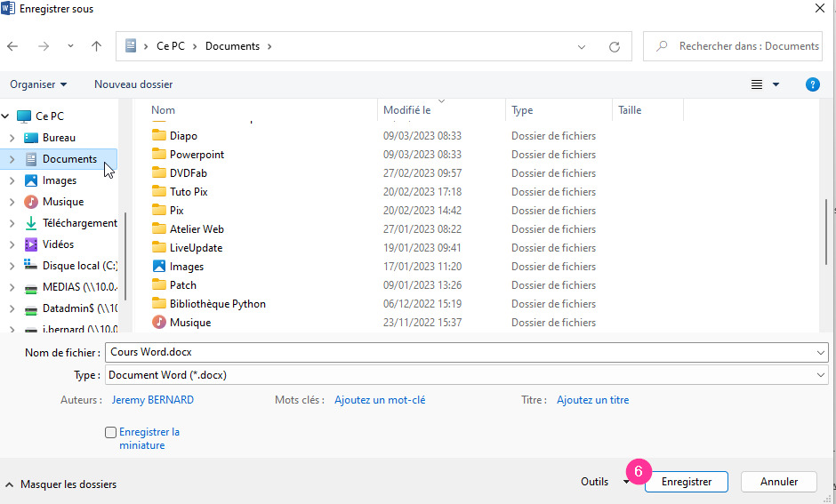This screenshot has height=504, width=836.
Task: Refresh the Documents folder listing
Action: (x=614, y=46)
